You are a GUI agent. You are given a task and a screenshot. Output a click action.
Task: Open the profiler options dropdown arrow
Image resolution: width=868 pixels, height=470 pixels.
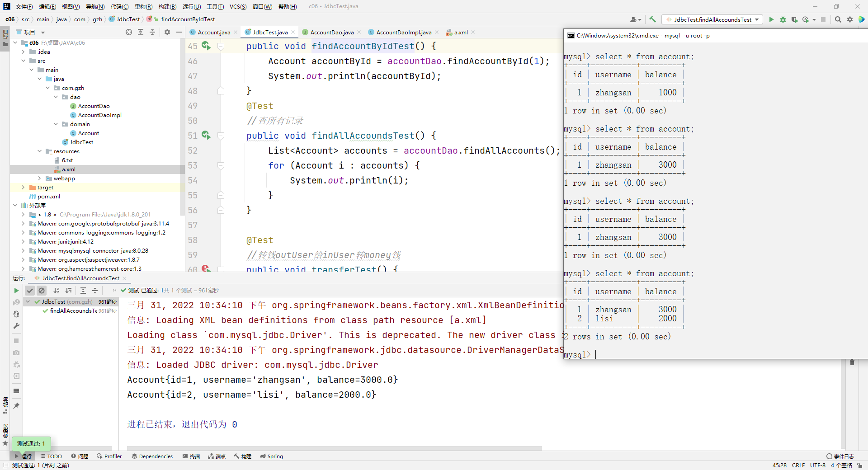pyautogui.click(x=814, y=19)
